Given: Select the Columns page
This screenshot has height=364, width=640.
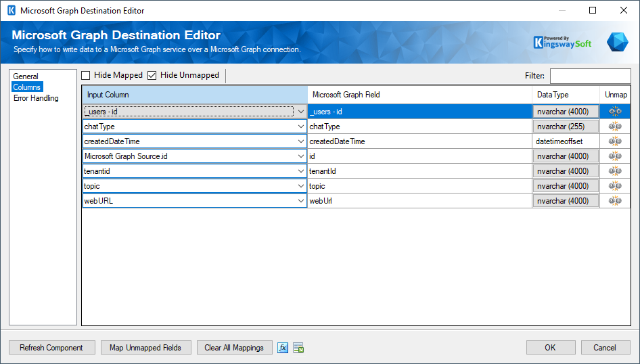Looking at the screenshot, I should click(27, 87).
